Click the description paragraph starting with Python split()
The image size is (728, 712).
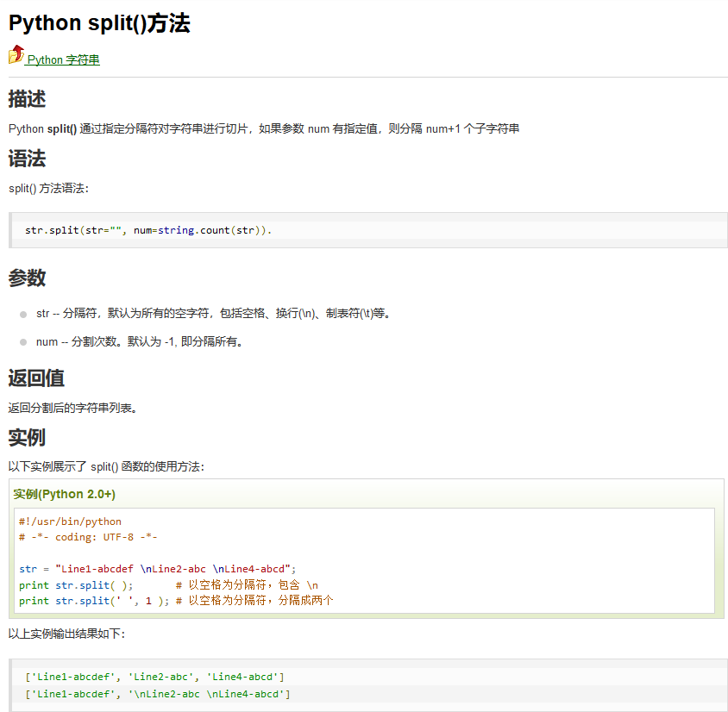pos(264,128)
